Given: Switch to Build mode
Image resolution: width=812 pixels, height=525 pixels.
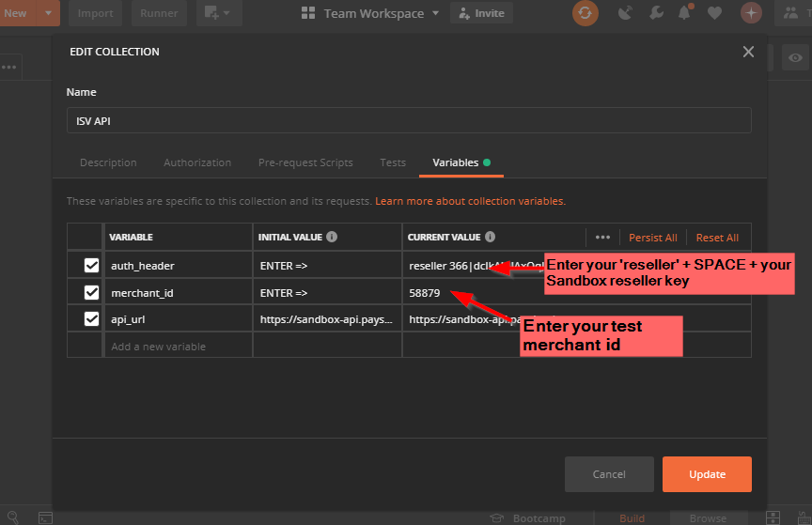Looking at the screenshot, I should coord(632,517).
